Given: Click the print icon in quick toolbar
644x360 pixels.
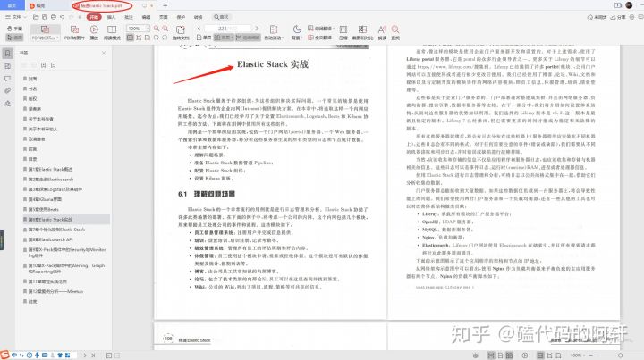Looking at the screenshot, I should (54, 17).
